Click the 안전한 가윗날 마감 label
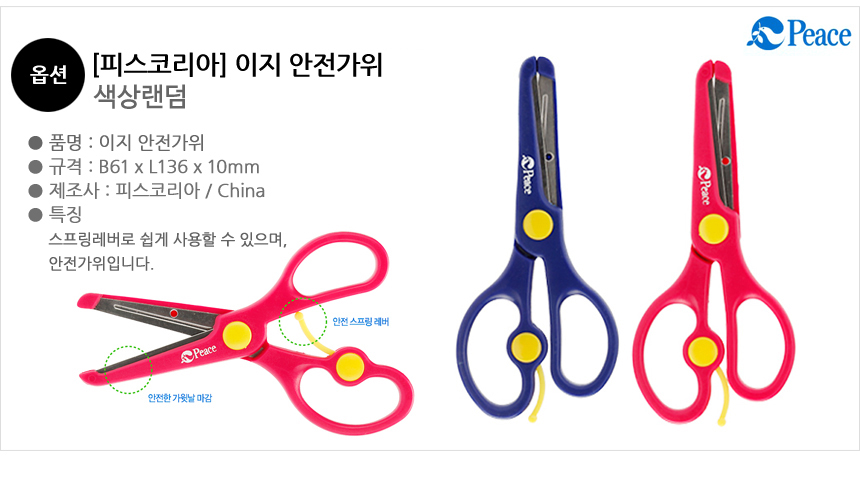 tap(180, 398)
